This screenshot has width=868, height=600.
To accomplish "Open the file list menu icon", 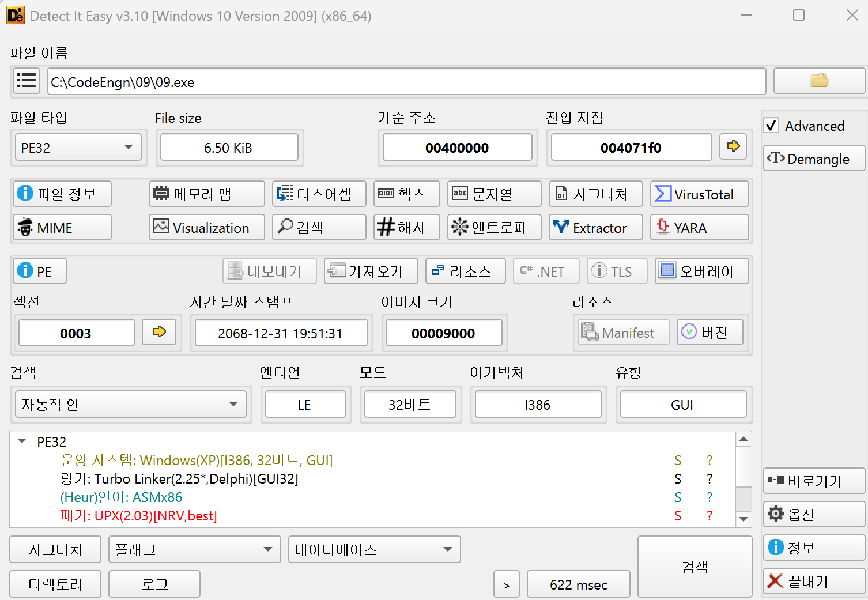I will (x=27, y=81).
